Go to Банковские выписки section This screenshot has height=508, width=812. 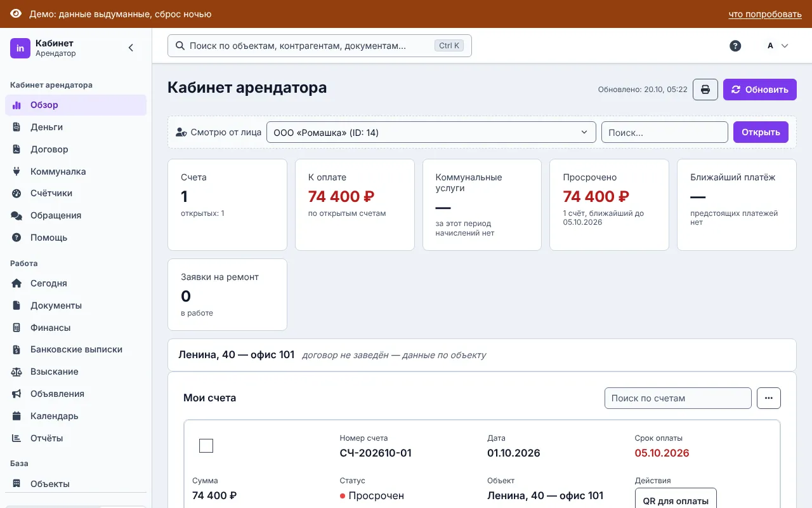pyautogui.click(x=75, y=349)
